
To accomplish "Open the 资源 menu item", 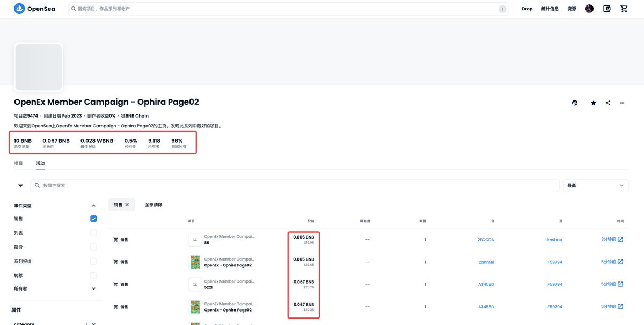I will (572, 9).
